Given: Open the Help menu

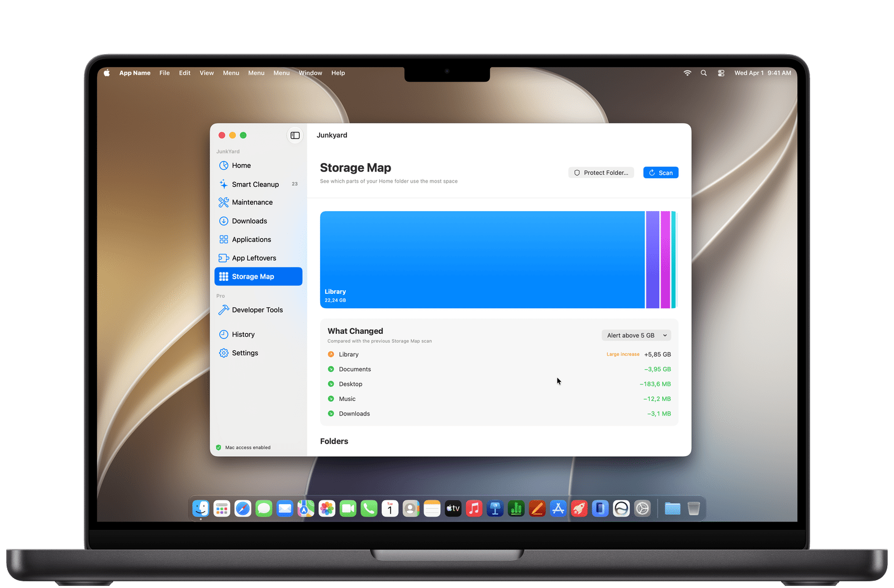Looking at the screenshot, I should (338, 73).
